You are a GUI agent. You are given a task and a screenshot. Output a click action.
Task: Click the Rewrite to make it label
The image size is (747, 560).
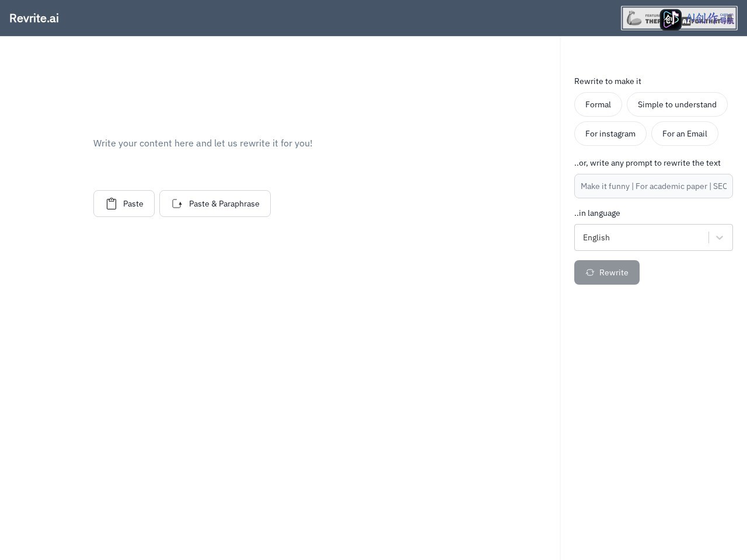(608, 81)
